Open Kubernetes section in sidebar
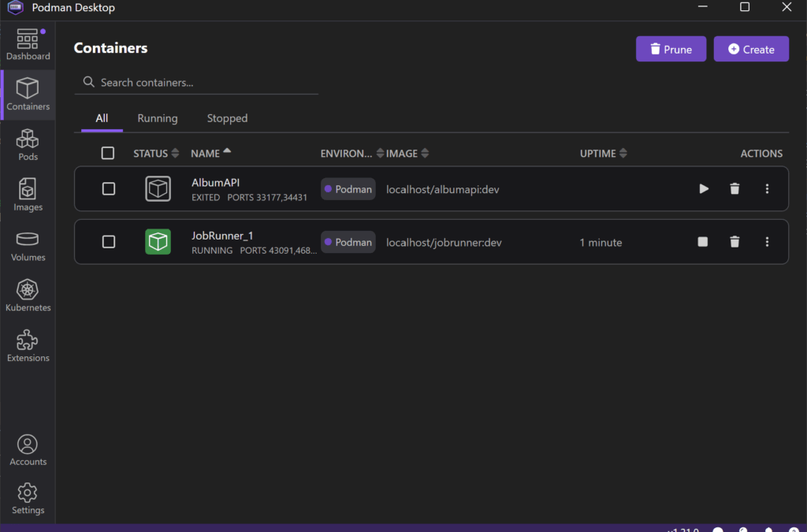The height and width of the screenshot is (532, 807). point(28,296)
